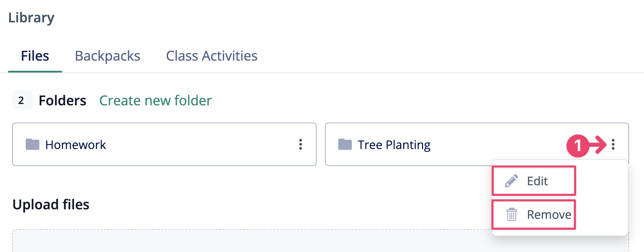Select the Files tab
644x252 pixels.
[35, 56]
